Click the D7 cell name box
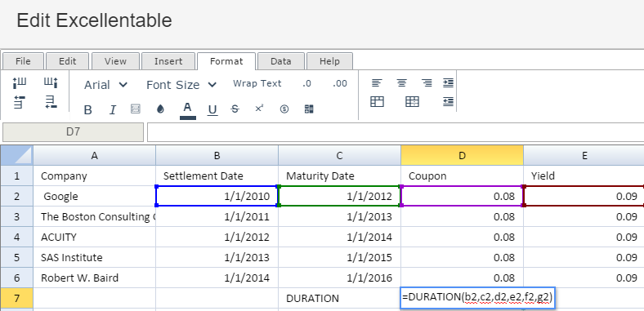Screen dimensions: 644x311 73,132
